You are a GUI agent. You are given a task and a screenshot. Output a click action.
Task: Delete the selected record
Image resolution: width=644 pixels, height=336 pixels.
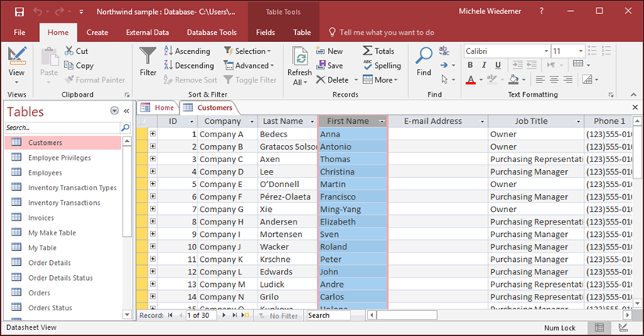tap(333, 80)
